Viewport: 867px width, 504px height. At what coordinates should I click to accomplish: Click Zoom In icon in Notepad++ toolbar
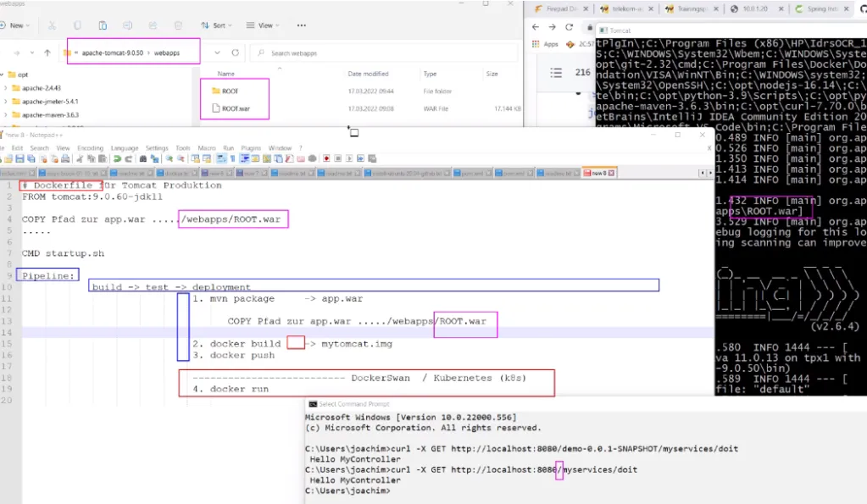pyautogui.click(x=170, y=158)
